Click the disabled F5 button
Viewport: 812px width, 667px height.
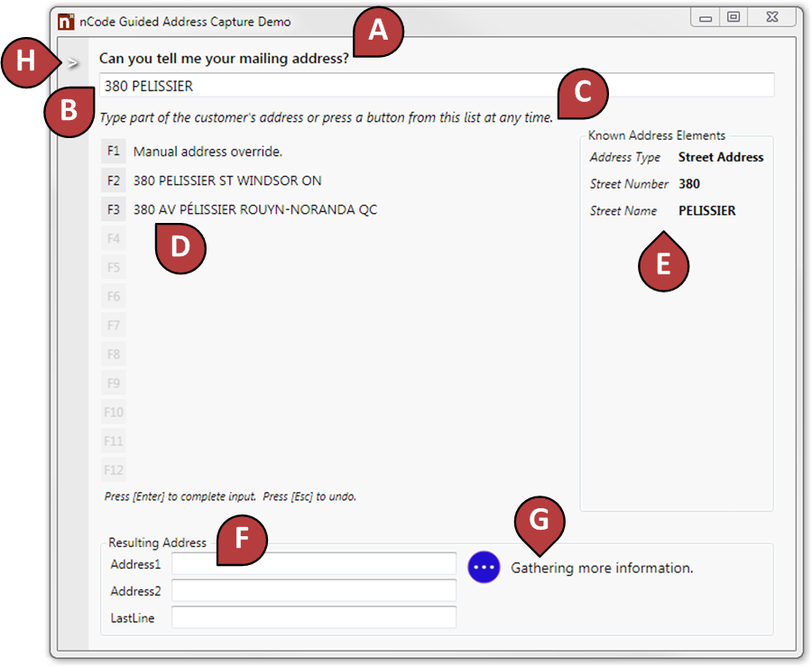tap(114, 268)
